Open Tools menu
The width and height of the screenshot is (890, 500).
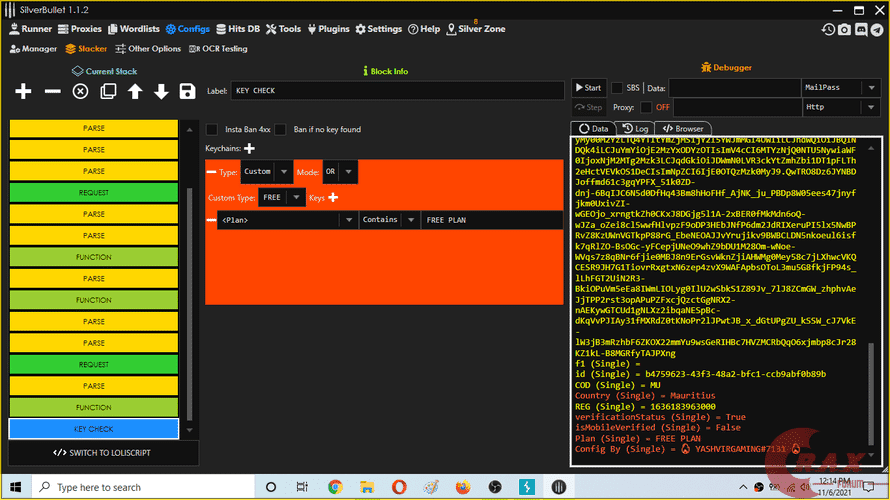click(x=283, y=29)
